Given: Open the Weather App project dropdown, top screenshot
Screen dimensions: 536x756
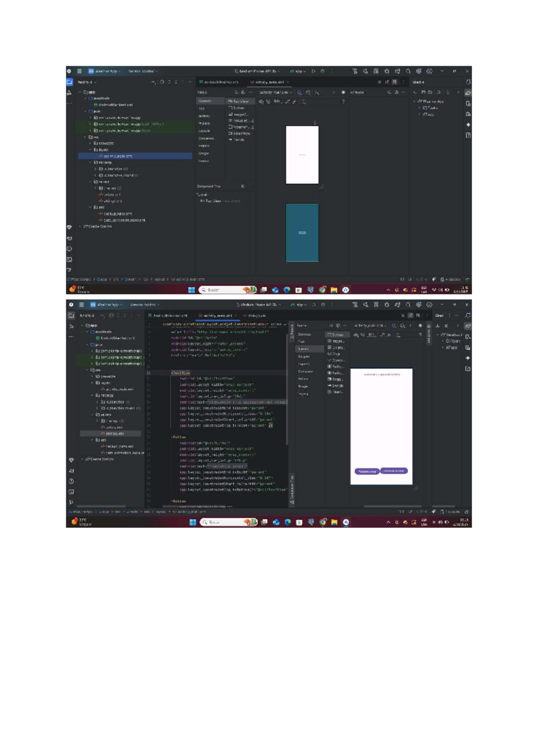Looking at the screenshot, I should [x=105, y=71].
